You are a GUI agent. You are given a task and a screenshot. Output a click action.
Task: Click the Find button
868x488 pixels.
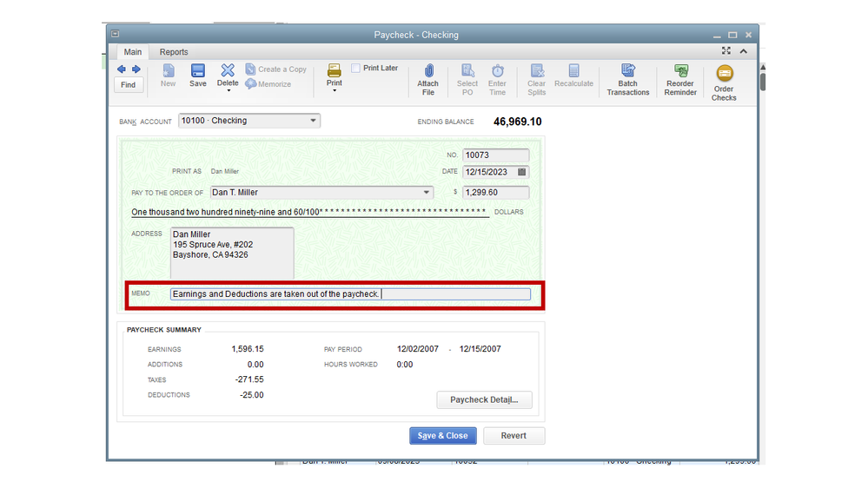[129, 84]
